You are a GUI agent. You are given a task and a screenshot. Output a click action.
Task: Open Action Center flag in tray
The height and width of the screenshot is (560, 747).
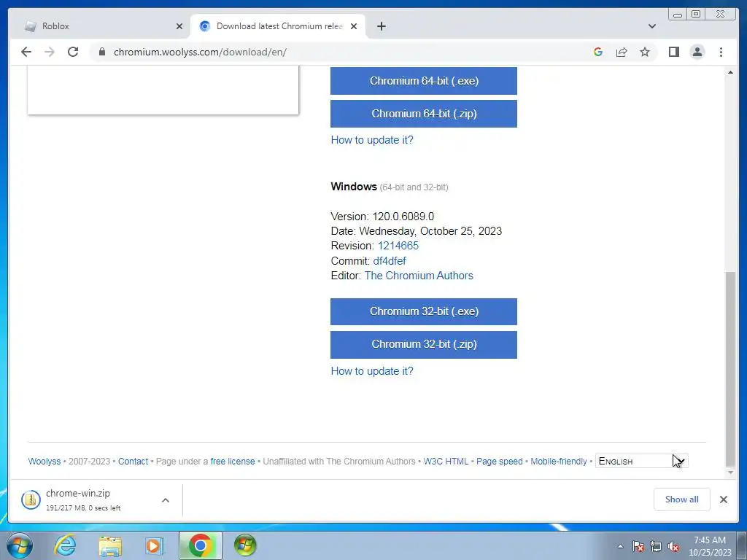coord(638,547)
